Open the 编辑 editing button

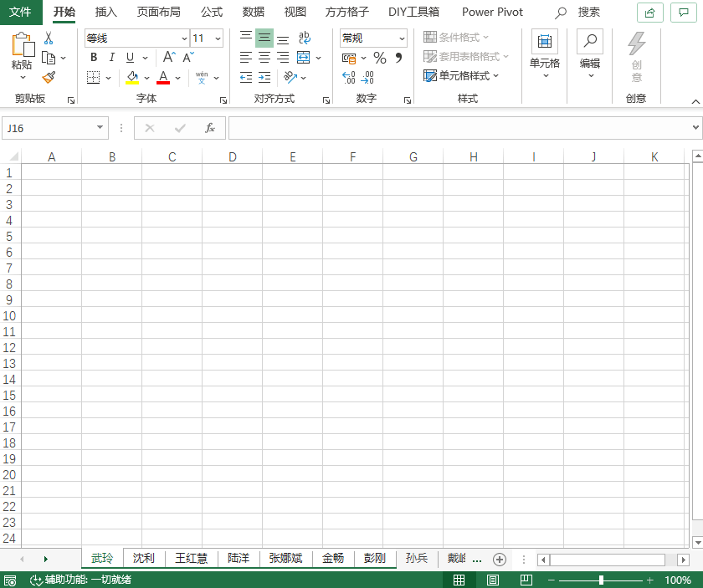coord(590,54)
